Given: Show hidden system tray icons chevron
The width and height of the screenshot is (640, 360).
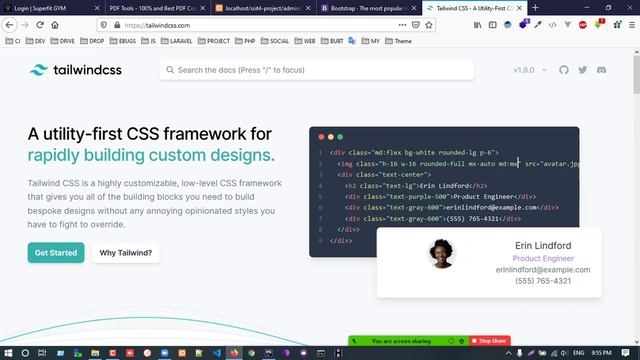Looking at the screenshot, I should coord(508,353).
